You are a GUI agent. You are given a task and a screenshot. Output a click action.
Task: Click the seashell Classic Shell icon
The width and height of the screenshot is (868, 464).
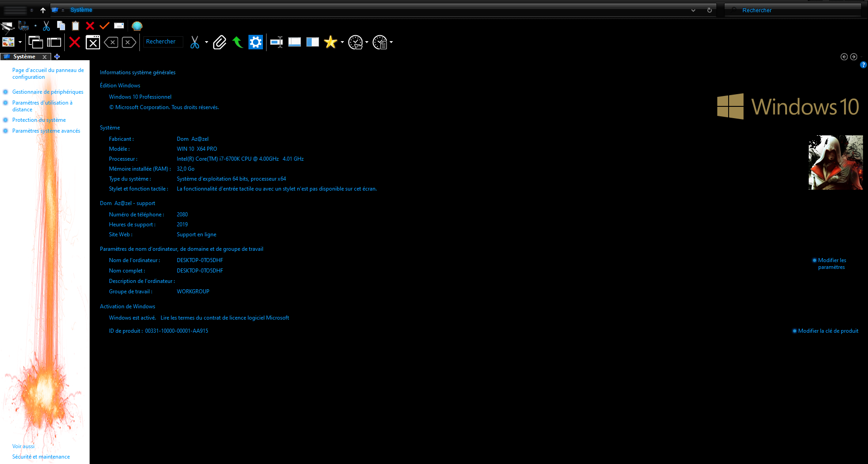(137, 26)
